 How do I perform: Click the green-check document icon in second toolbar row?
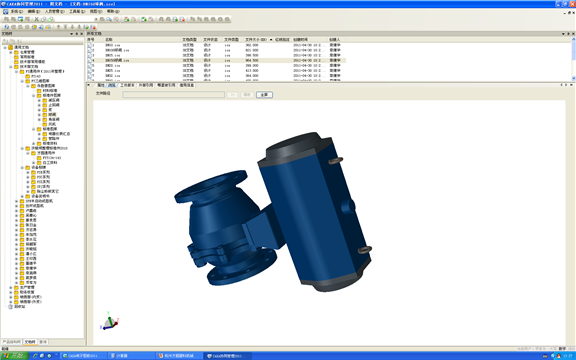click(x=86, y=27)
